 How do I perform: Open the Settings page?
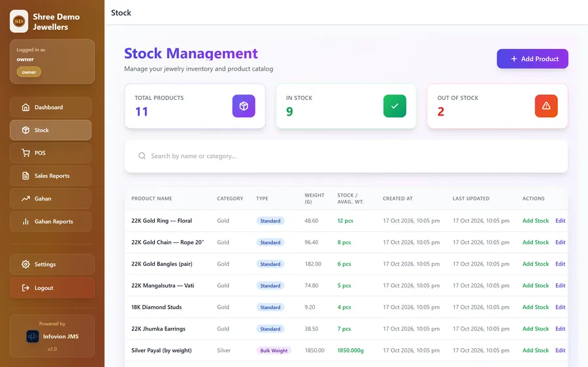pos(52,264)
